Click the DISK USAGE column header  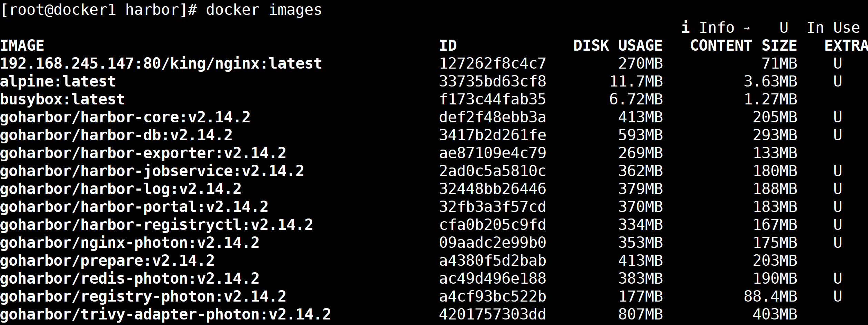click(618, 45)
